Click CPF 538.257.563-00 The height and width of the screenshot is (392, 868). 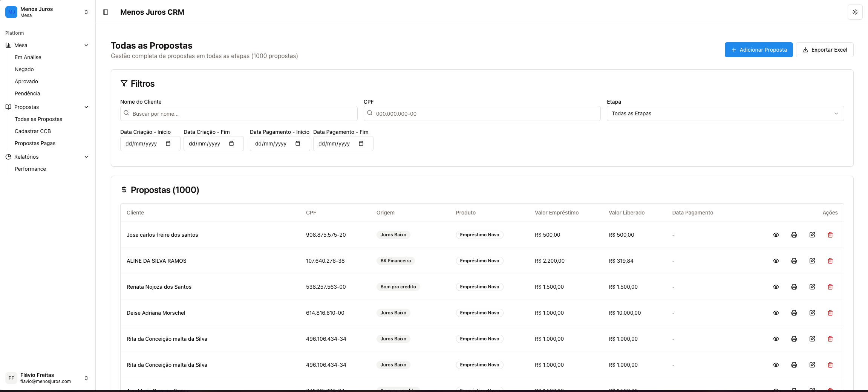(x=326, y=287)
